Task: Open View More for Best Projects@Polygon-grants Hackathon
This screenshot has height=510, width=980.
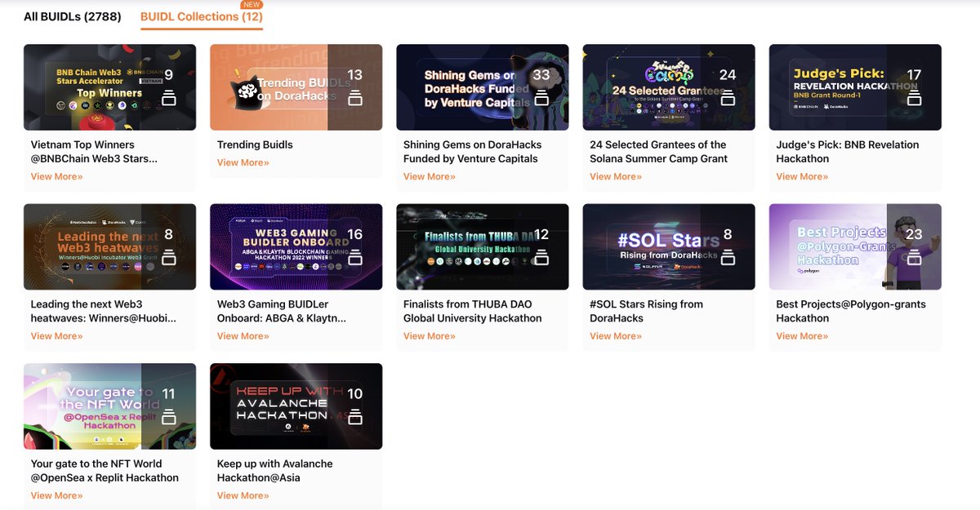Action: tap(801, 335)
